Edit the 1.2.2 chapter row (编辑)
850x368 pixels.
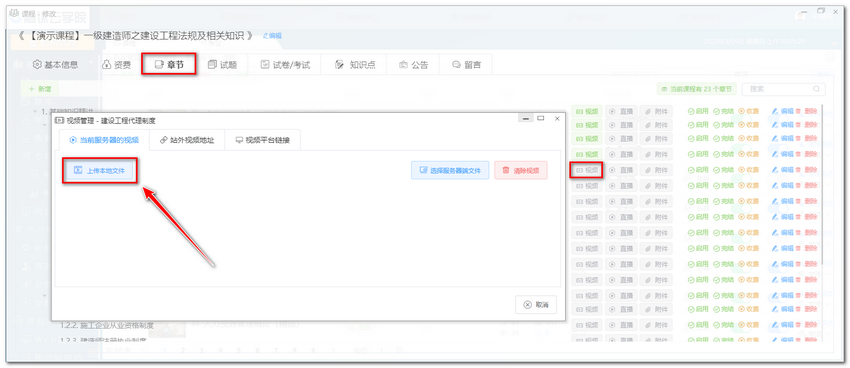[782, 325]
